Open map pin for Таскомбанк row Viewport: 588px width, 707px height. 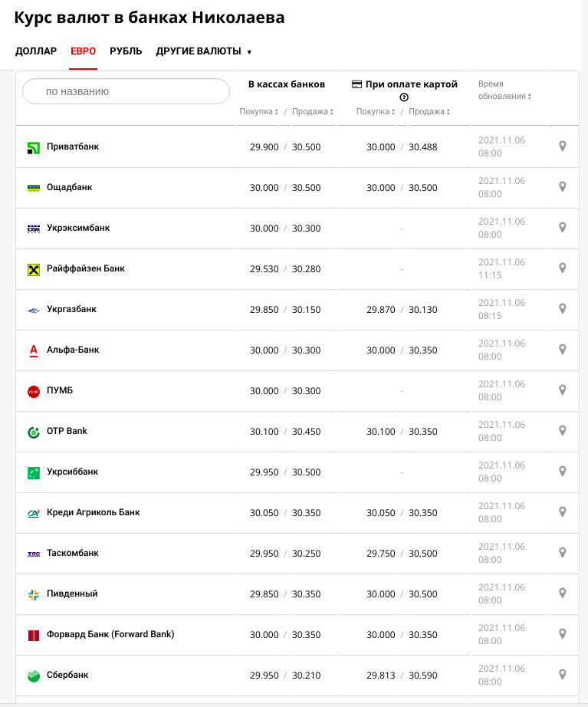[562, 552]
